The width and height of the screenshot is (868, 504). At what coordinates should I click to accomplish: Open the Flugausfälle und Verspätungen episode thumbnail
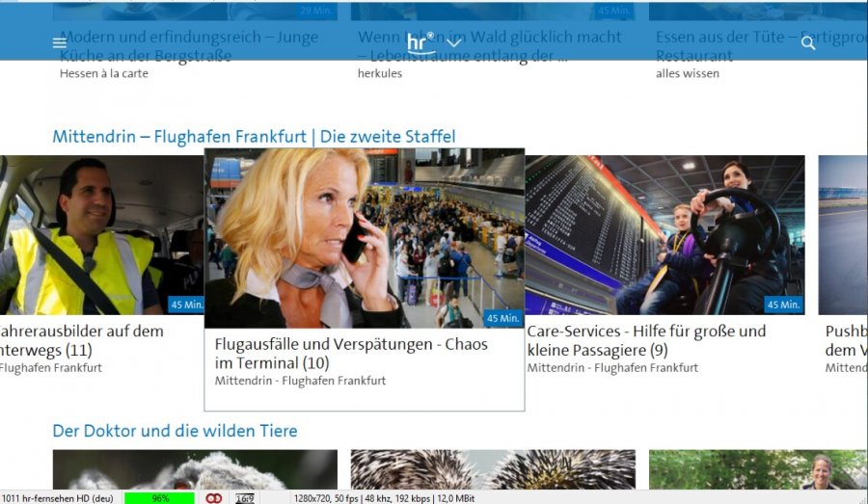tap(365, 238)
